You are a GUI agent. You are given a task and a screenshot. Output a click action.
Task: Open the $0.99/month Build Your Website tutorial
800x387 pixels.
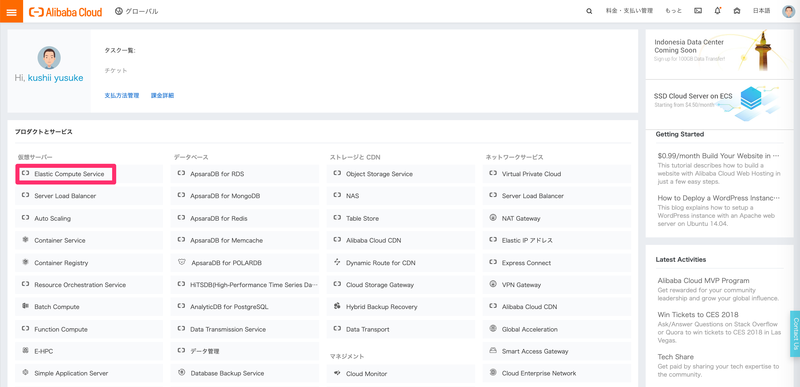point(718,156)
